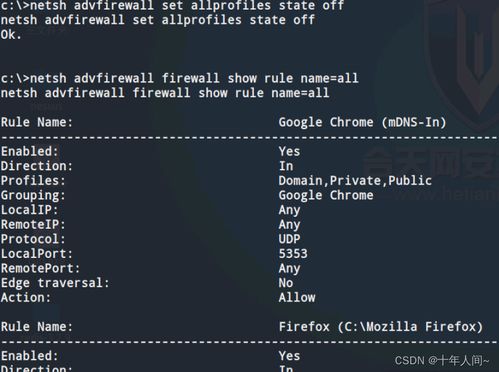This screenshot has height=372, width=499.
Task: Click the Direction value 'In'
Action: coord(286,166)
